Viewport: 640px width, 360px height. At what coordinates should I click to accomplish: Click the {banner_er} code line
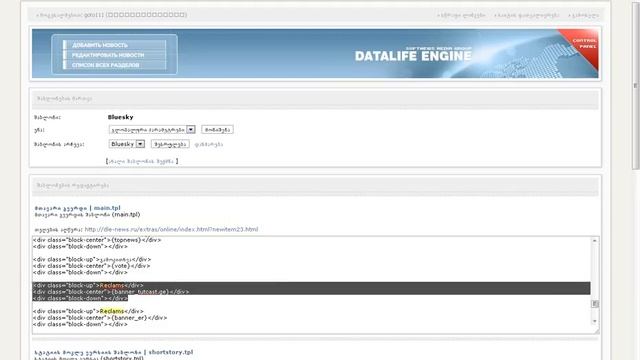(x=100, y=318)
